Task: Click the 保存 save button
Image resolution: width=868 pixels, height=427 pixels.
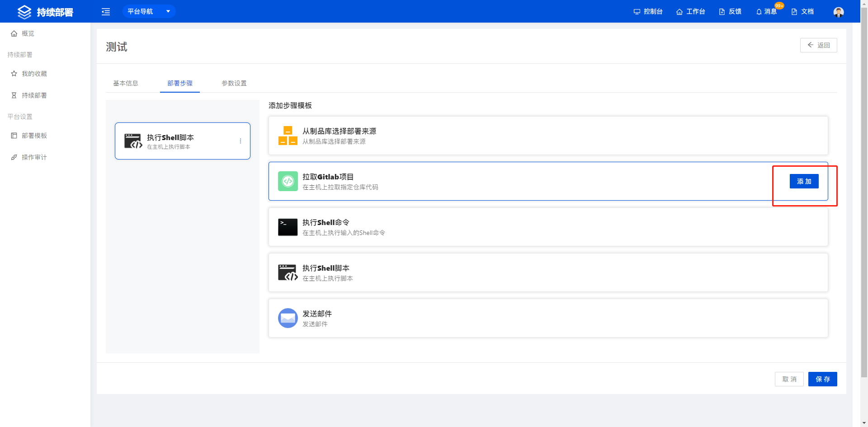Action: click(x=823, y=379)
